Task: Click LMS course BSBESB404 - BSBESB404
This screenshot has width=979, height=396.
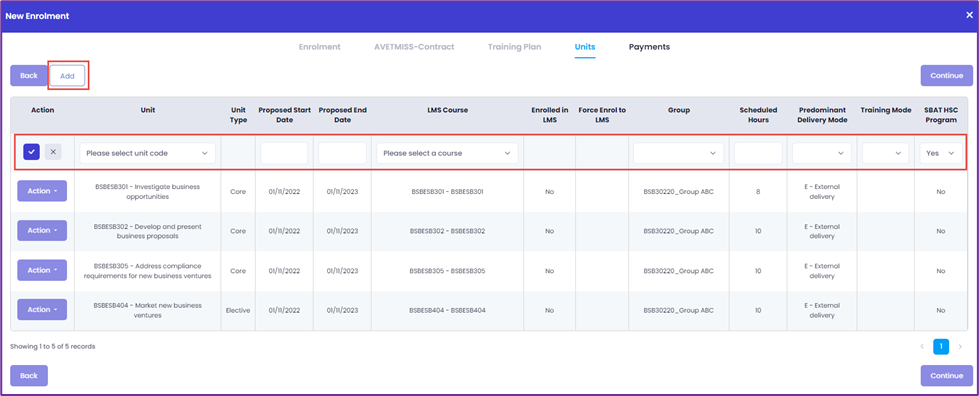Action: [447, 310]
